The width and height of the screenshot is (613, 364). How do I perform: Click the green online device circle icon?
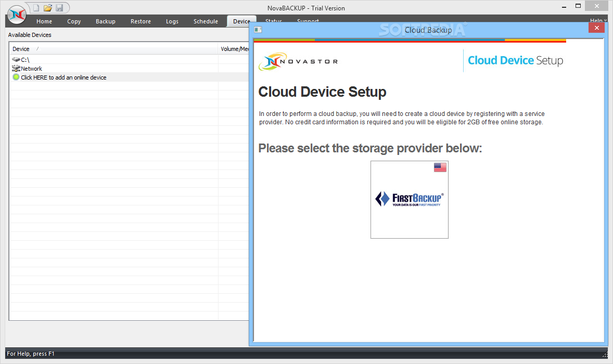(16, 77)
